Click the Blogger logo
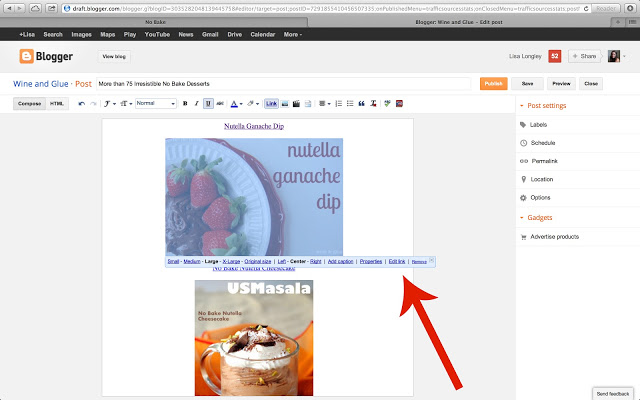The image size is (640, 400). point(46,56)
